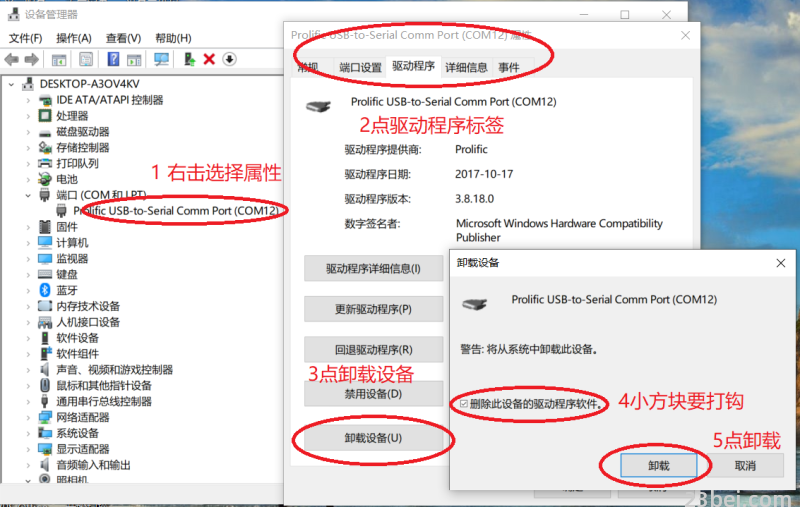Expand the IDE ATA/ATAPI controller node

[28, 100]
